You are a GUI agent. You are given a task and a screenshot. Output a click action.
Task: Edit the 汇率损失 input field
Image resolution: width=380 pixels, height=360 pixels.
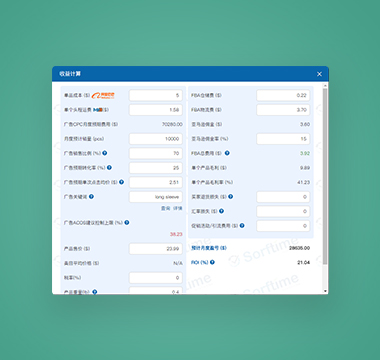click(283, 211)
